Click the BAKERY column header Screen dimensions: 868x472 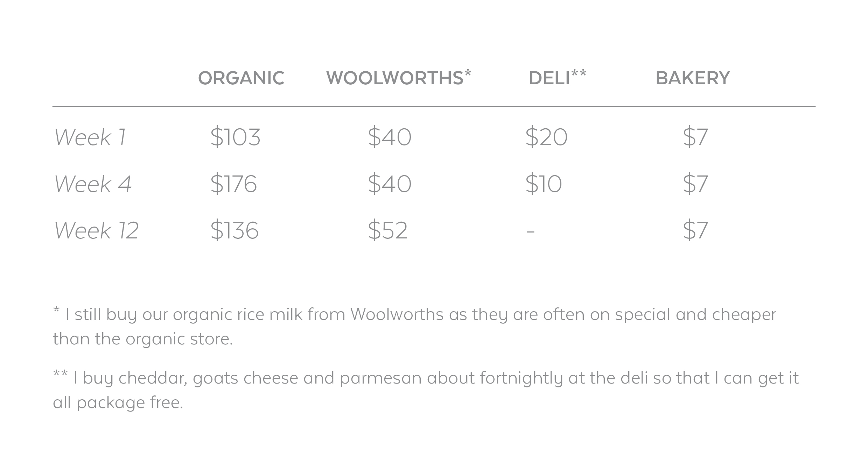pyautogui.click(x=693, y=78)
